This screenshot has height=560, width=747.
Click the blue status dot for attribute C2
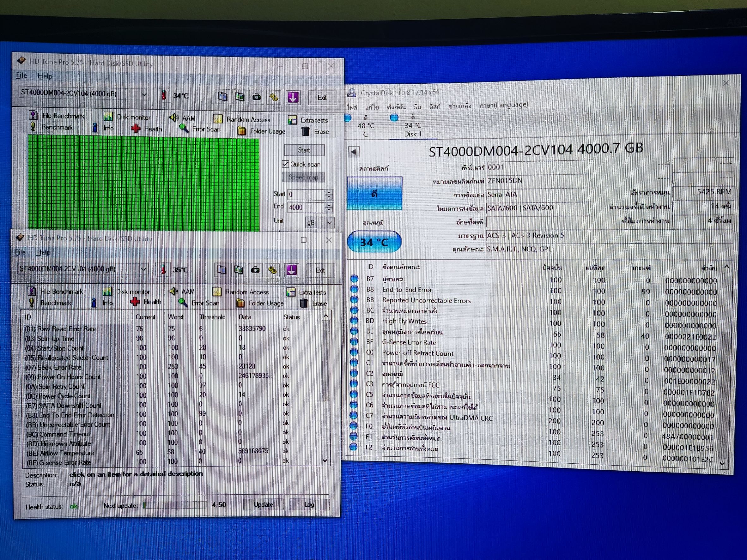click(x=354, y=373)
